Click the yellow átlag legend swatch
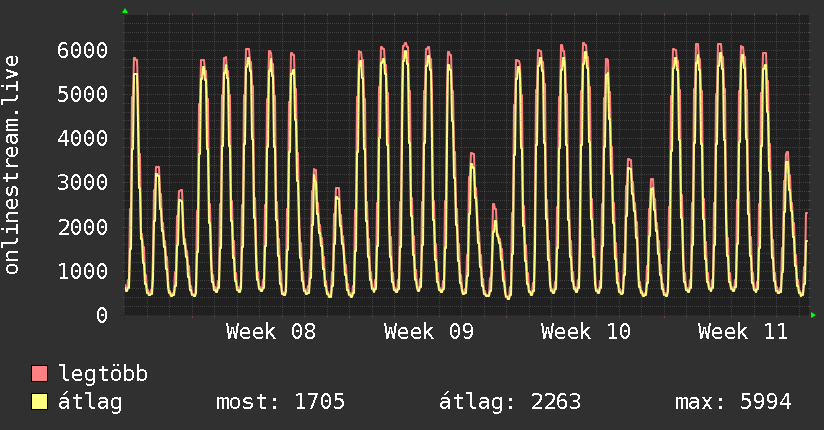This screenshot has height=430, width=824. [40, 402]
